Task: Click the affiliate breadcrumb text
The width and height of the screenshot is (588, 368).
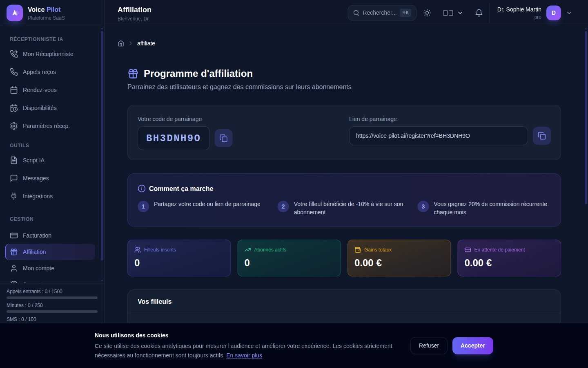Action: (x=146, y=43)
